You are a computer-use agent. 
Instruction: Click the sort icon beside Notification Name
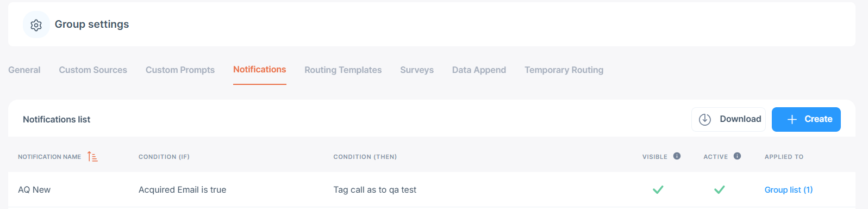pyautogui.click(x=92, y=157)
